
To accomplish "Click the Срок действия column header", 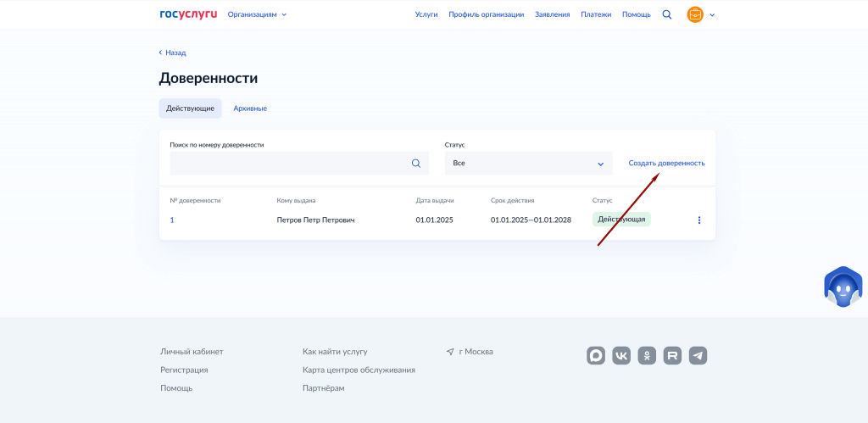I will tap(513, 200).
